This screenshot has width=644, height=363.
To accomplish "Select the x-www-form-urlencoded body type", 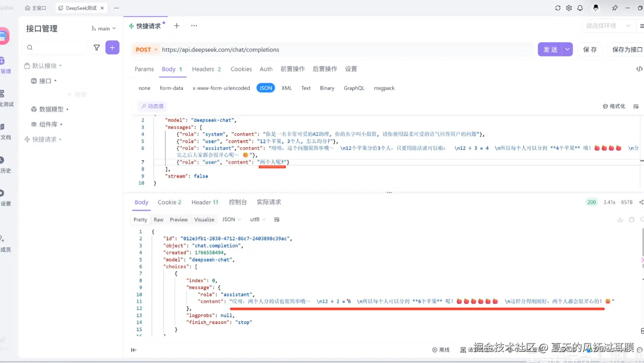I will [221, 88].
